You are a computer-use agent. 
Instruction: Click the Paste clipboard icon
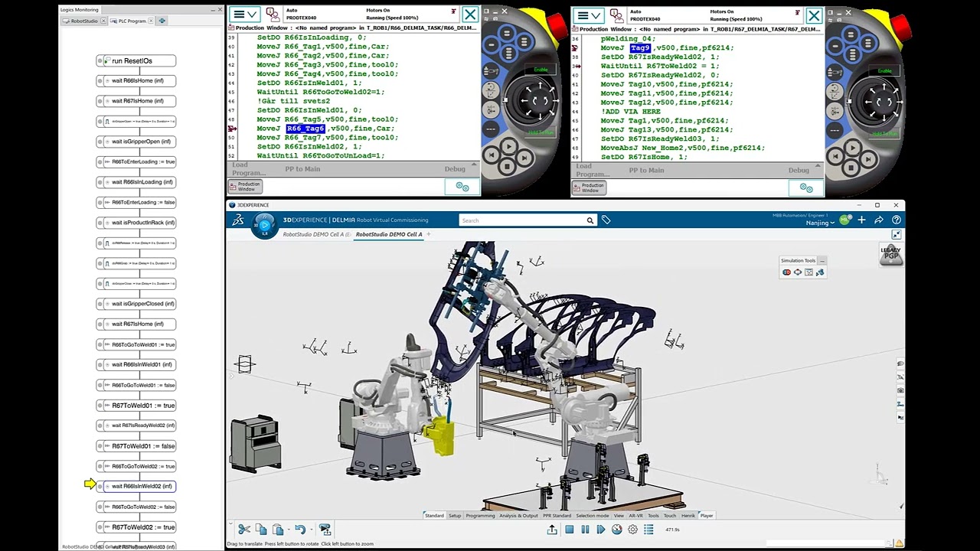(278, 529)
